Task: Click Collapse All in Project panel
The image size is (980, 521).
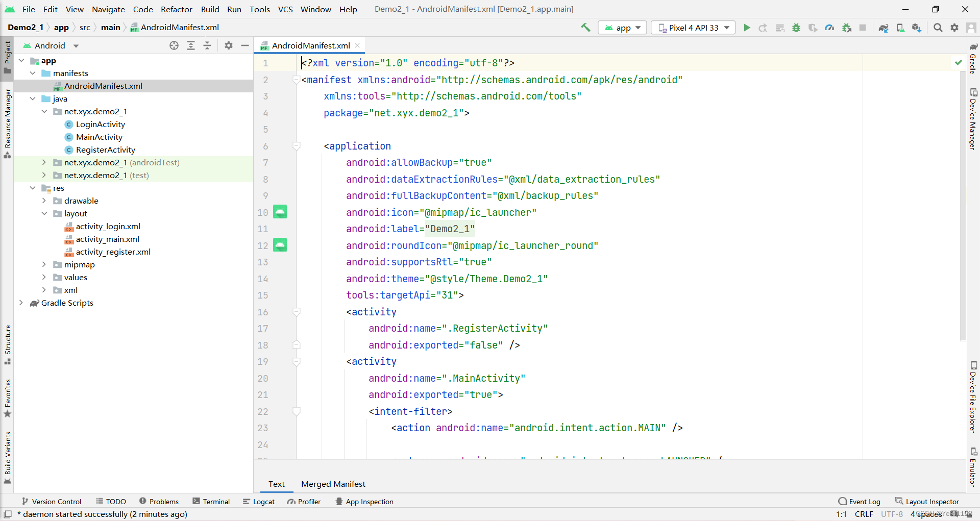Action: click(x=207, y=45)
